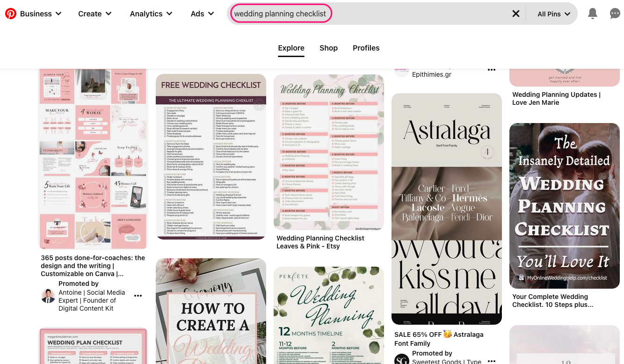Open the Ads dropdown

(x=202, y=14)
